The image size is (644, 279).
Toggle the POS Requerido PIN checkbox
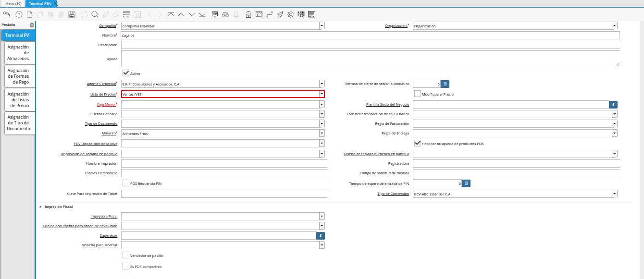[126, 183]
